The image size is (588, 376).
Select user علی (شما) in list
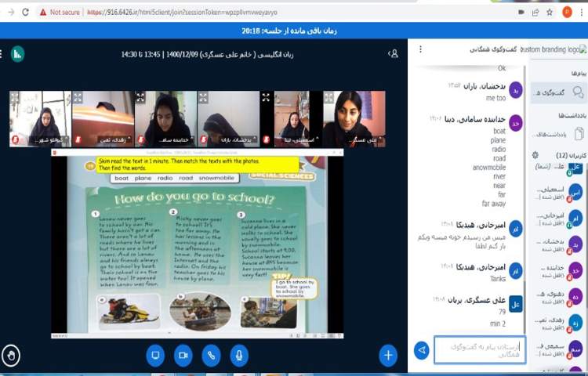(559, 168)
